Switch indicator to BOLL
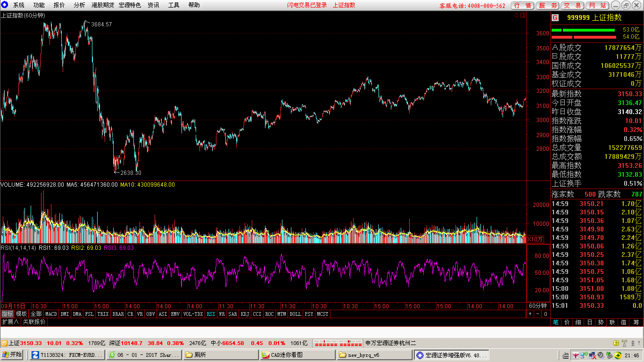 click(295, 314)
